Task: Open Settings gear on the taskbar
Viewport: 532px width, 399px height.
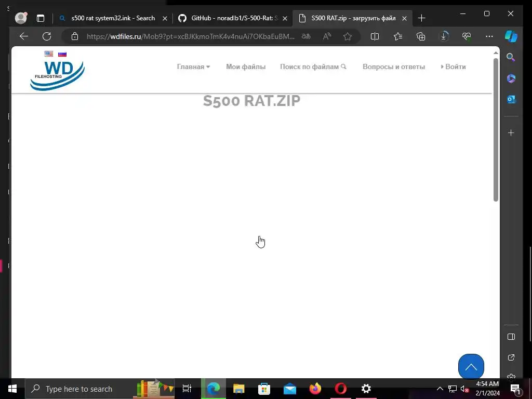Action: [x=366, y=389]
